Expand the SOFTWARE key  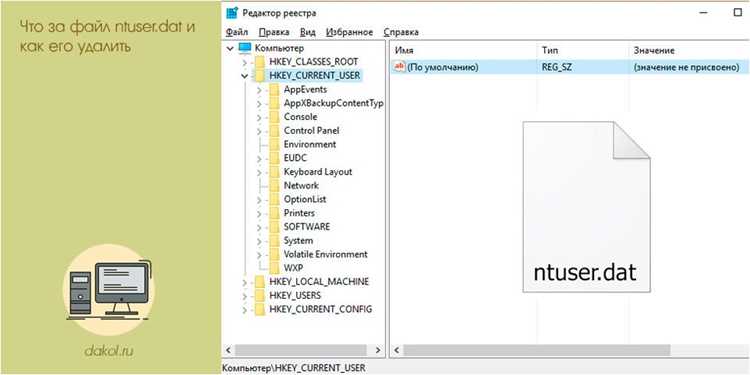click(x=259, y=227)
